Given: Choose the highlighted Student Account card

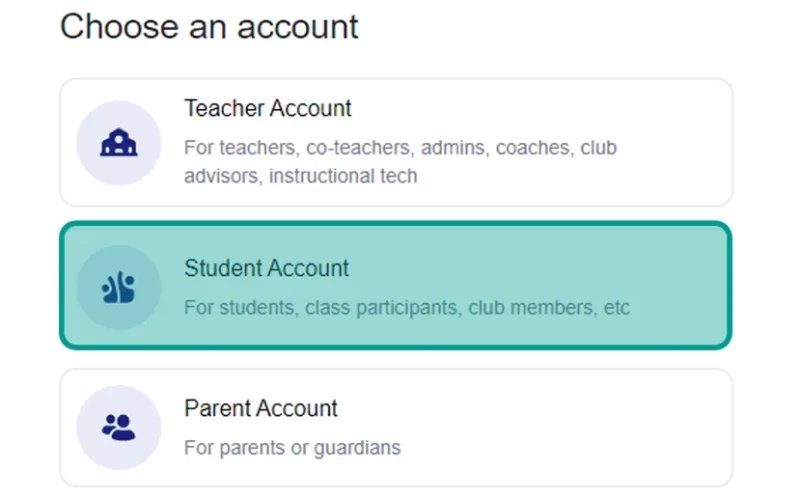Looking at the screenshot, I should (x=396, y=286).
